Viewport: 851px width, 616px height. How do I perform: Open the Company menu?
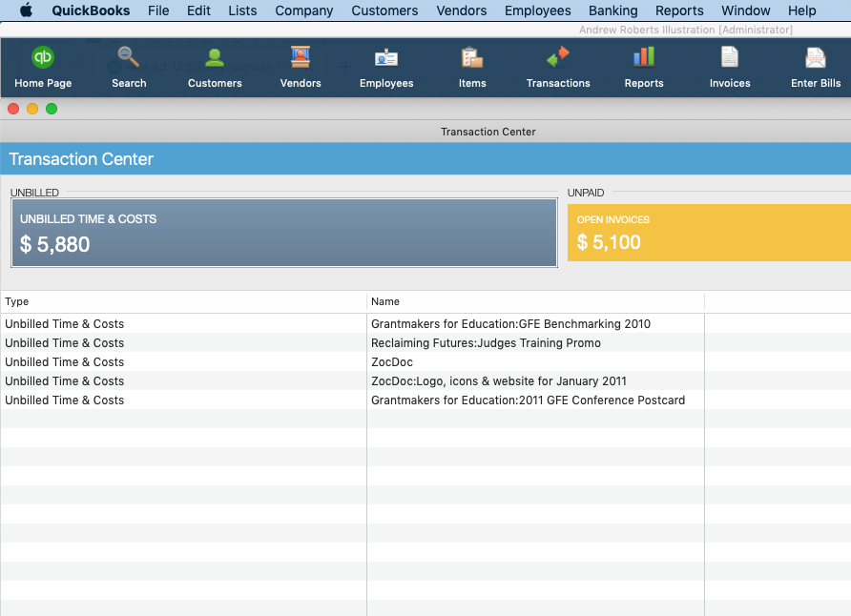click(x=303, y=10)
